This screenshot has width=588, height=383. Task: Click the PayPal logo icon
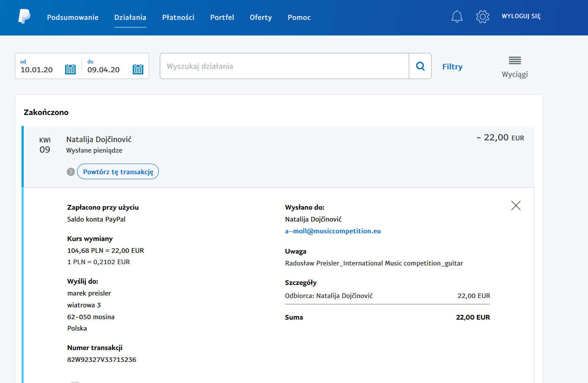pos(24,17)
